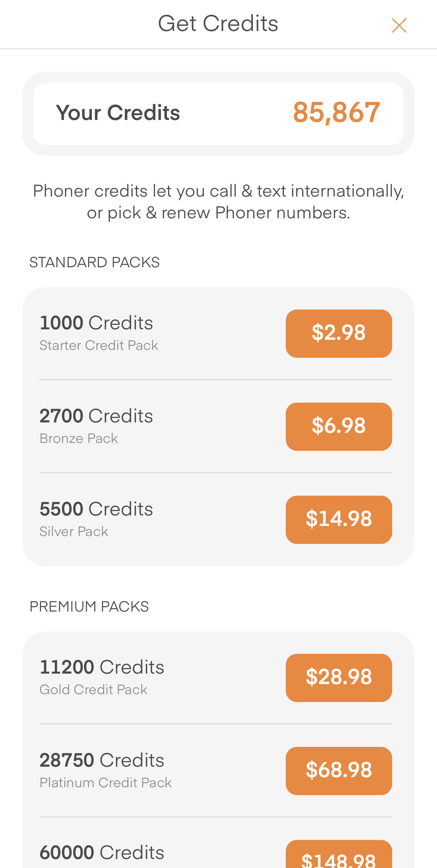437x868 pixels.
Task: Tap the Platinum Credit Pack subtitle
Action: tap(105, 783)
